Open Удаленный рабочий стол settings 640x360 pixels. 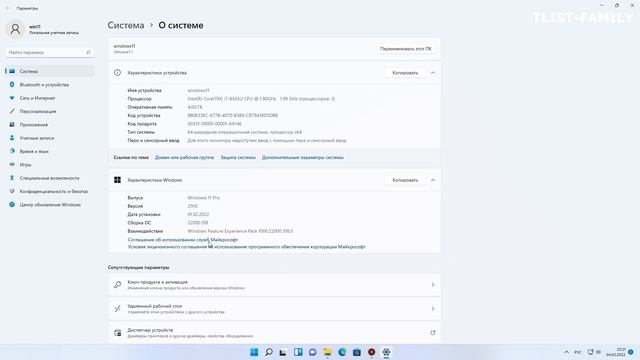274,309
